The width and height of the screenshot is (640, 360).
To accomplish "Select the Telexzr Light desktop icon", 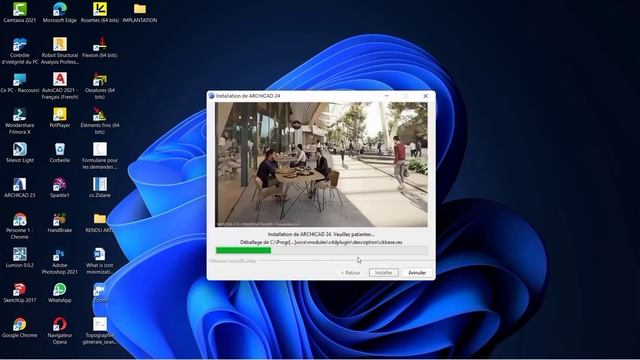I will point(19,153).
